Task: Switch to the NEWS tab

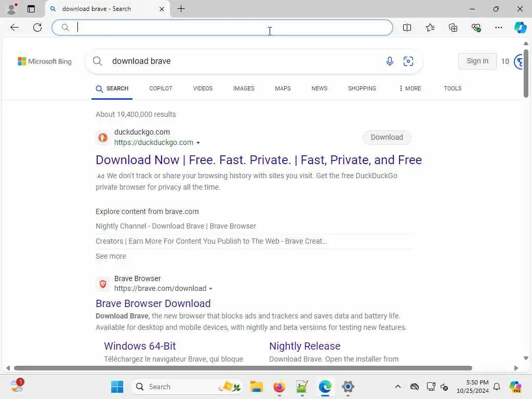Action: (x=320, y=88)
